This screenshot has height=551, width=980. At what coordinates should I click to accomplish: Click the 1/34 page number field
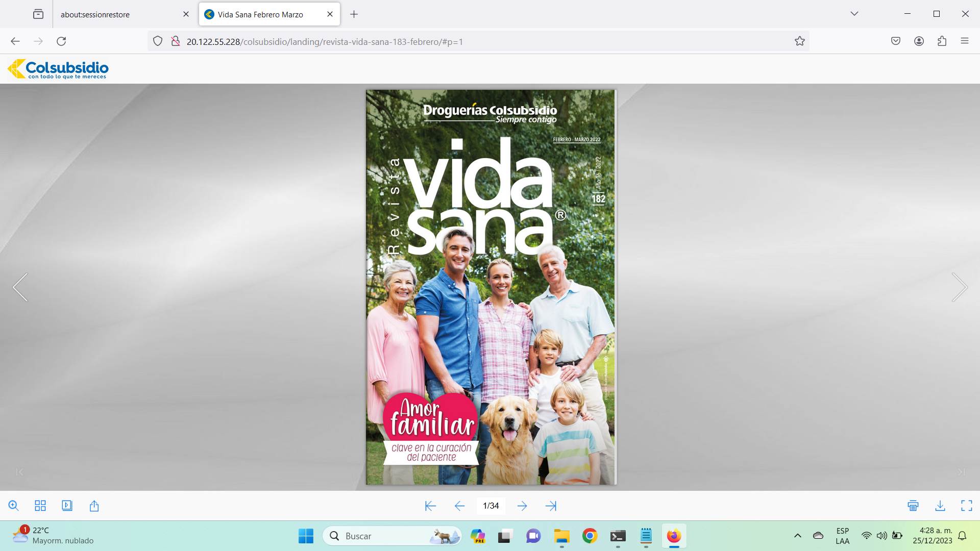(x=491, y=506)
